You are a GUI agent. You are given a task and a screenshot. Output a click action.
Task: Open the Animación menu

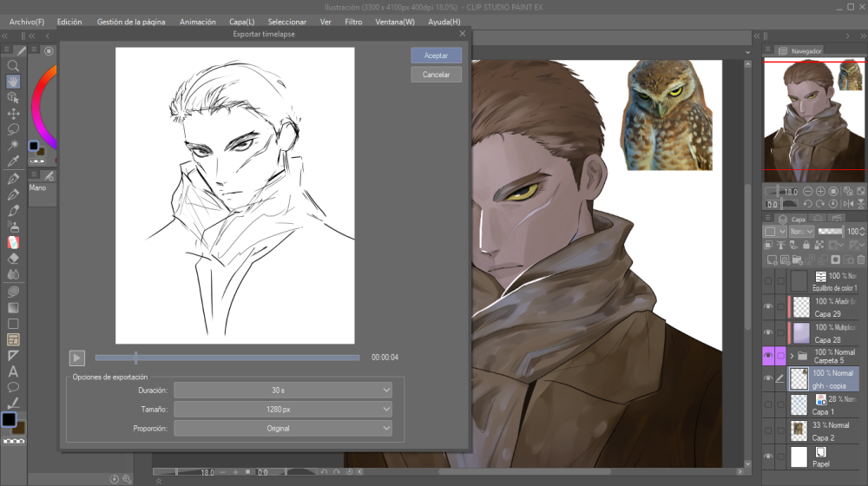click(198, 22)
